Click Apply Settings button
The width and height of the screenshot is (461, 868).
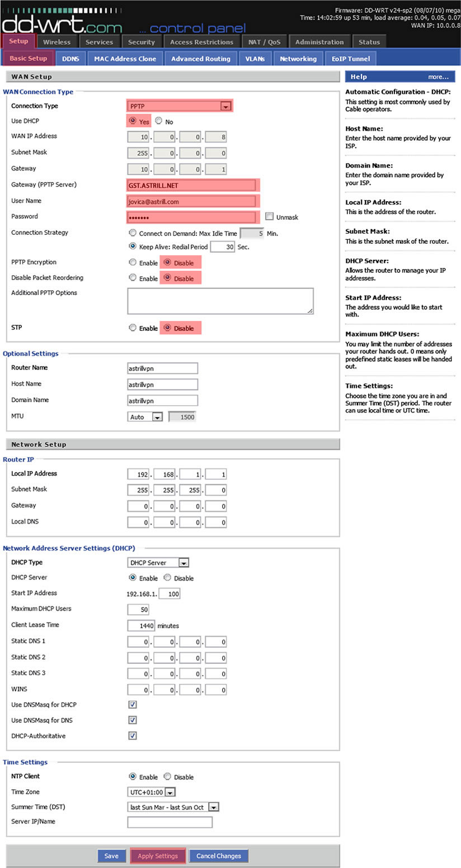[158, 856]
